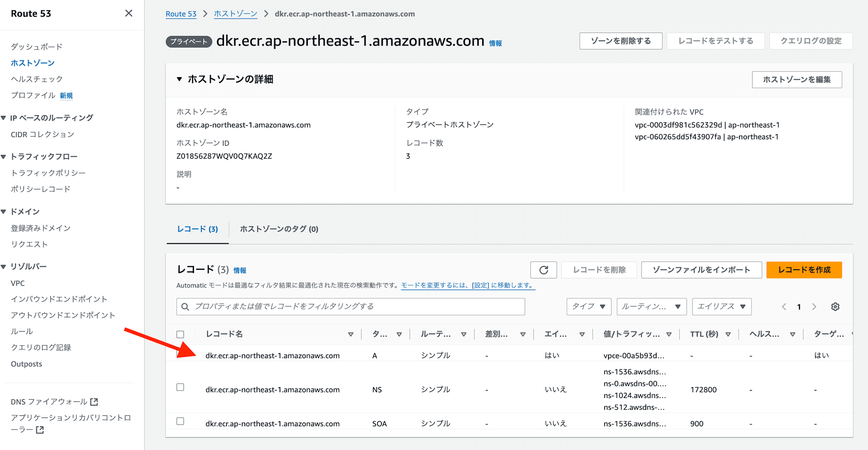Select all records checkbox in header
The height and width of the screenshot is (450, 868).
(180, 334)
